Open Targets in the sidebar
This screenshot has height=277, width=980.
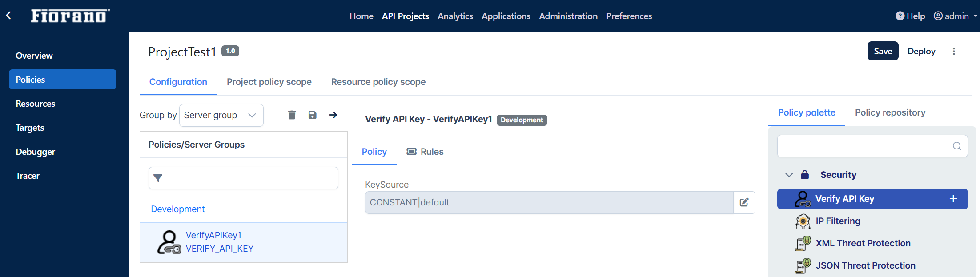63,128
